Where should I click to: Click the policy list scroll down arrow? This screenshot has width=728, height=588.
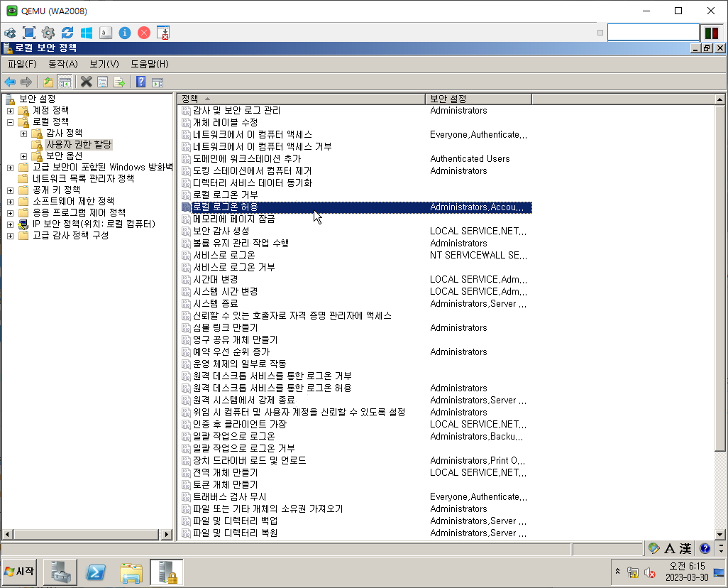(x=719, y=535)
